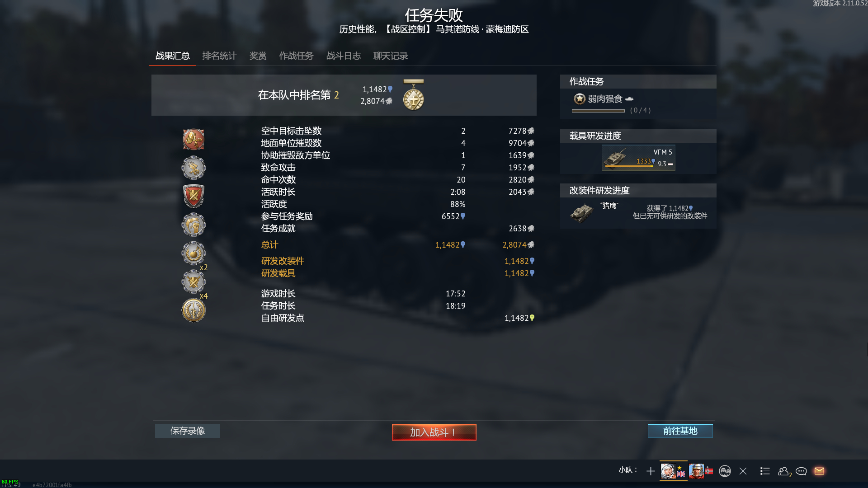Click the plus icon to add squad member
Screen dimensions: 868x488
pyautogui.click(x=651, y=471)
